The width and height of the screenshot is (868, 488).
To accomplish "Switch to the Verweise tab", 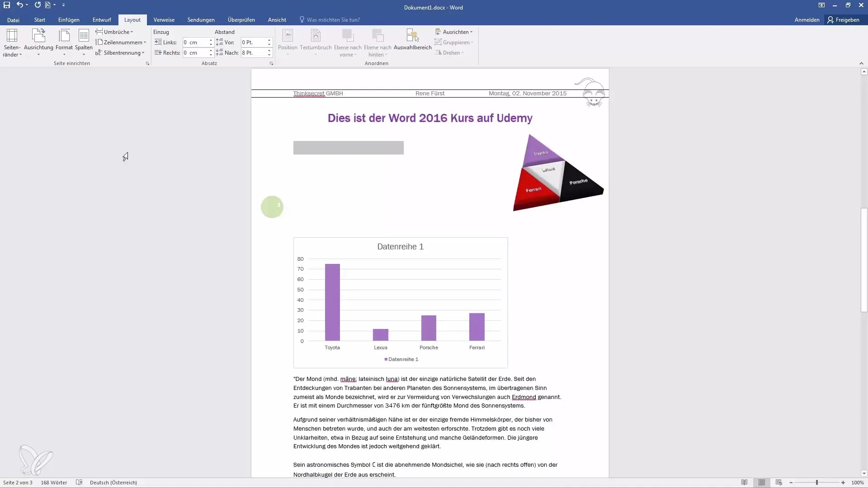I will tap(164, 20).
